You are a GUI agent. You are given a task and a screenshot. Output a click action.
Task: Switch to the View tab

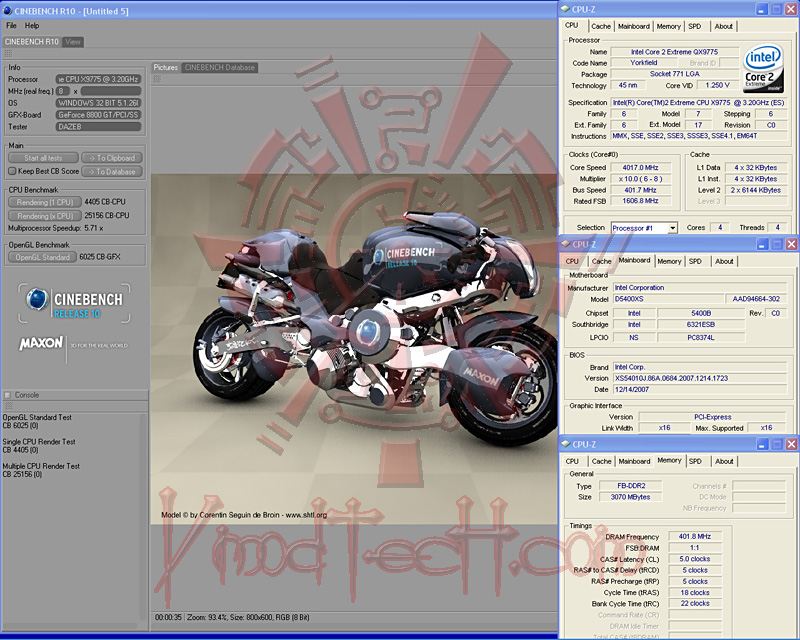(x=73, y=42)
